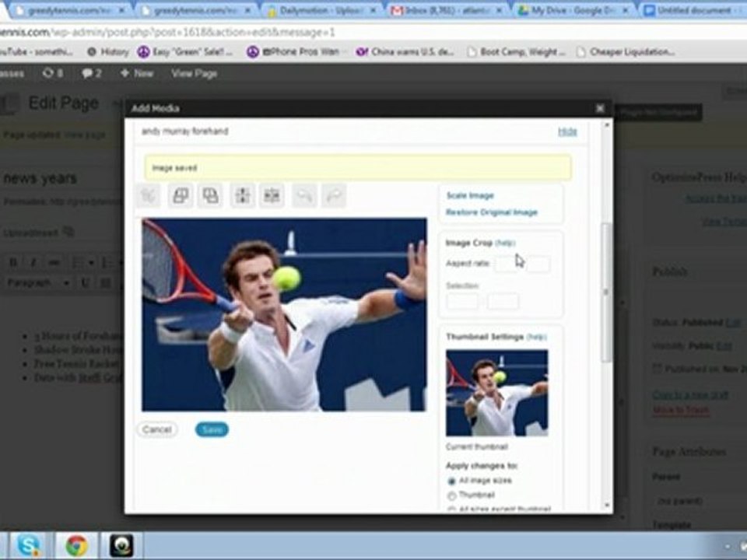Open the Scale Image link
This screenshot has height=560, width=747.
pos(470,195)
